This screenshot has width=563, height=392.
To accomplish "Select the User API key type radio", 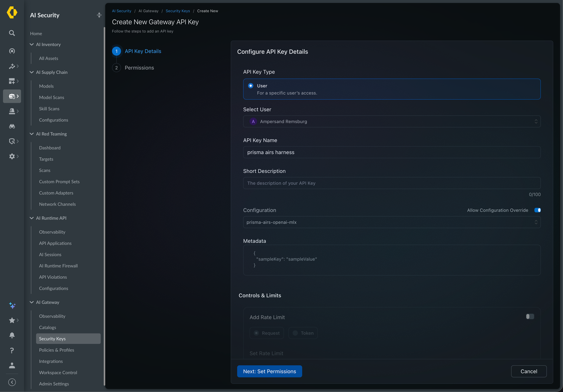I will (x=251, y=86).
